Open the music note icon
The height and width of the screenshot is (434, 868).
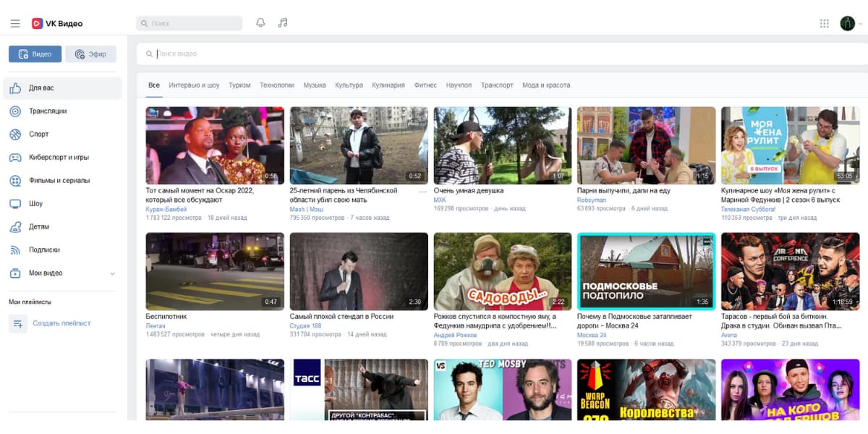(283, 23)
